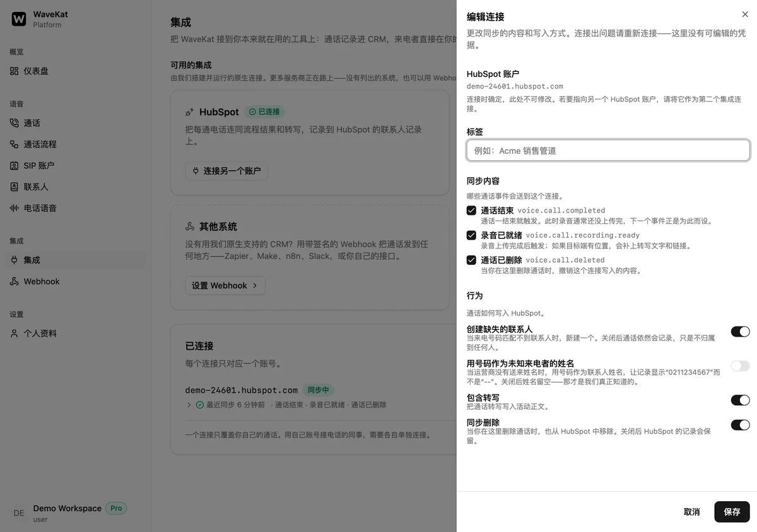Click the 行为 section heading

[x=475, y=296]
